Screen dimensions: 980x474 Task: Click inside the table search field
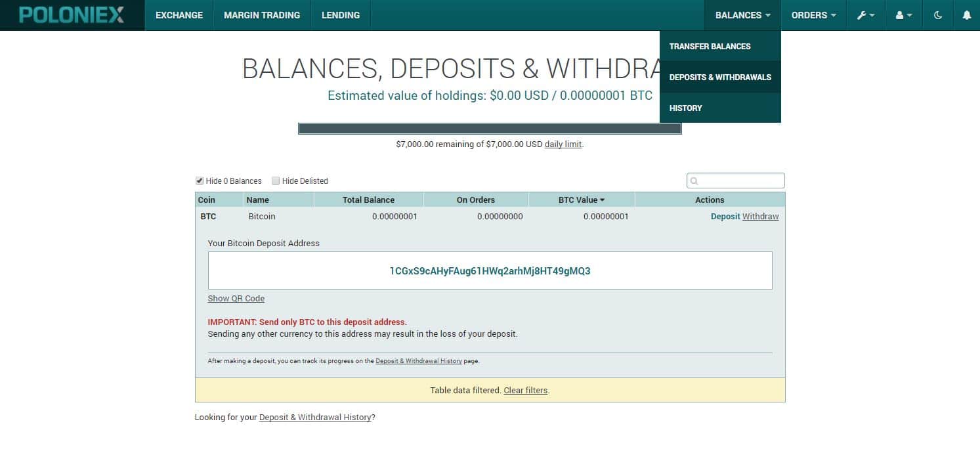735,181
